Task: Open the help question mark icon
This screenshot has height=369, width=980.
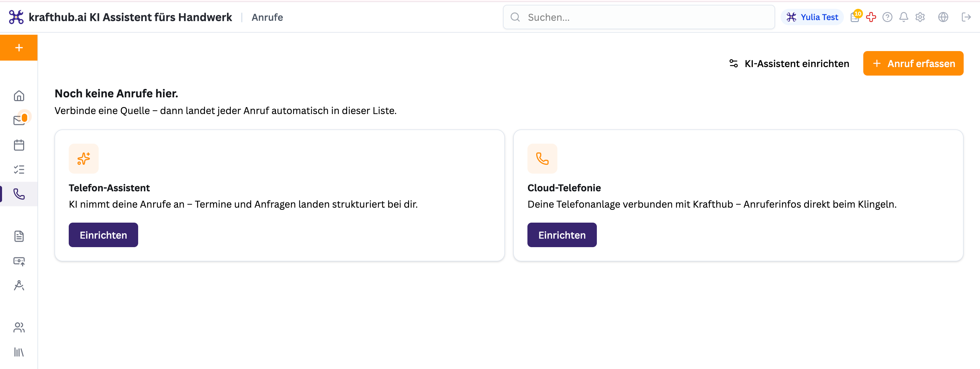Action: (887, 17)
